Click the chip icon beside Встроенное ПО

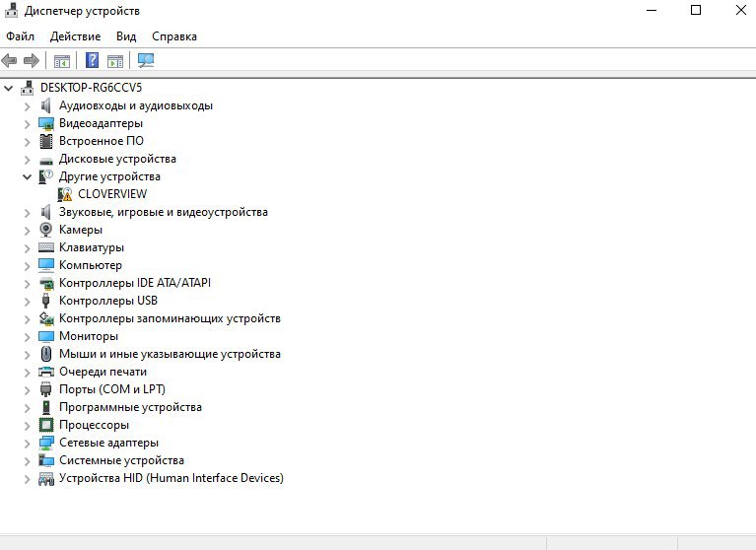[45, 141]
